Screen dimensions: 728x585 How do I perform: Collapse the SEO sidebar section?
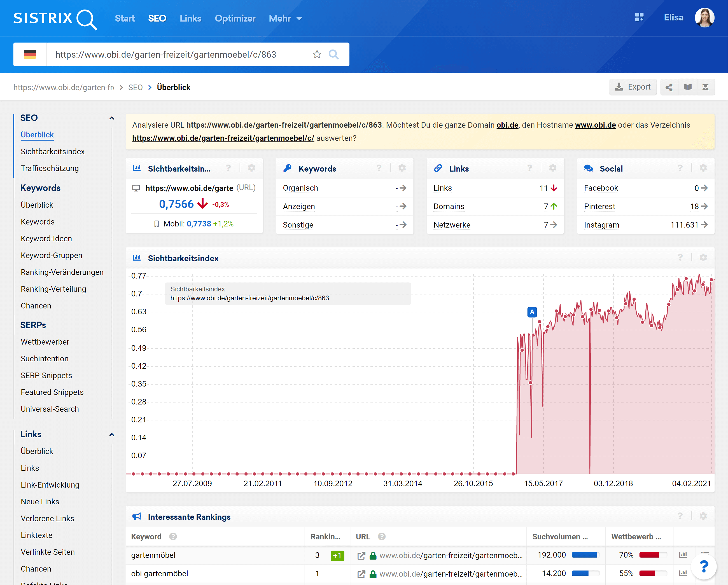(x=112, y=118)
